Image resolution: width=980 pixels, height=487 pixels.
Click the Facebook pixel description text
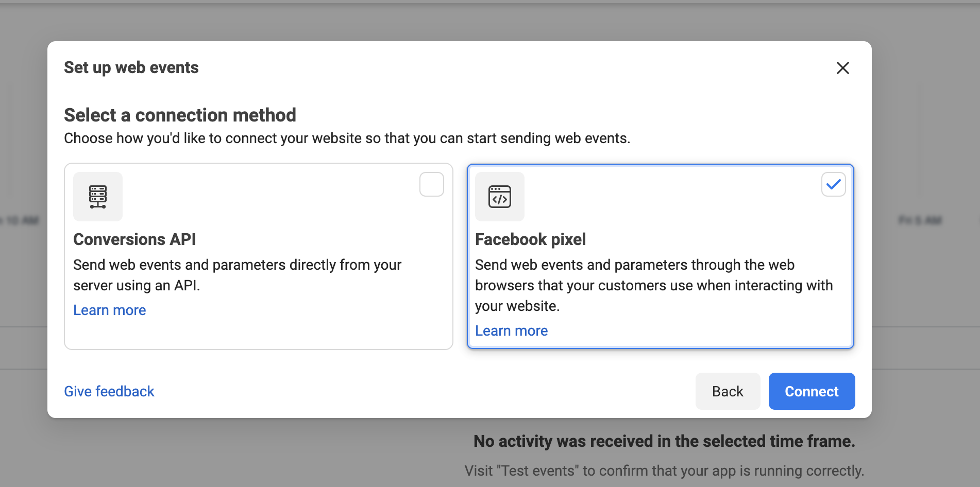tap(653, 285)
